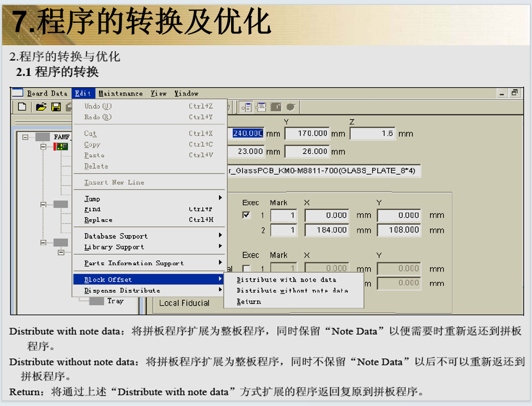The height and width of the screenshot is (406, 532).
Task: Click Replace in the Edit menu
Action: pyautogui.click(x=98, y=220)
